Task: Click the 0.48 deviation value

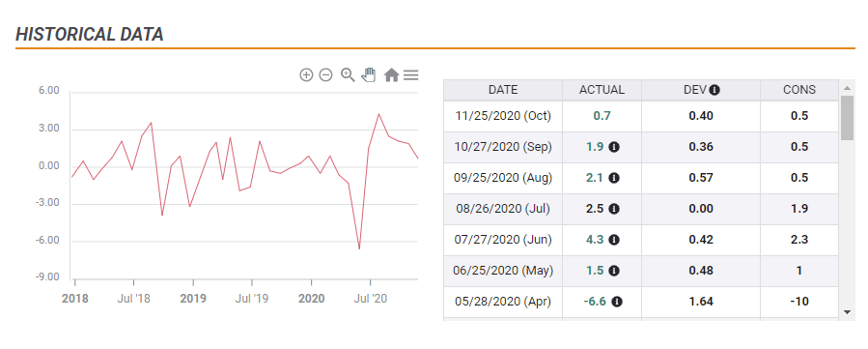Action: tap(701, 271)
